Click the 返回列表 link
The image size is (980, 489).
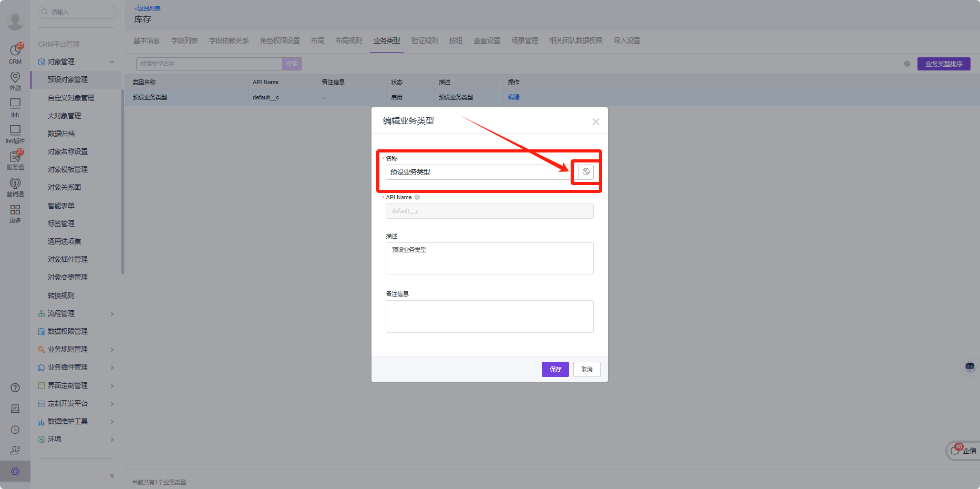148,8
